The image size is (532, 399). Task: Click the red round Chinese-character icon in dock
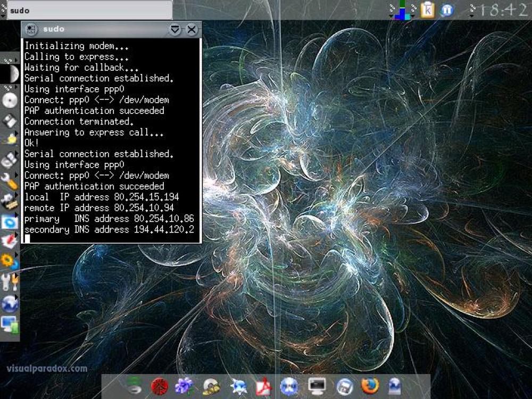pyautogui.click(x=160, y=386)
